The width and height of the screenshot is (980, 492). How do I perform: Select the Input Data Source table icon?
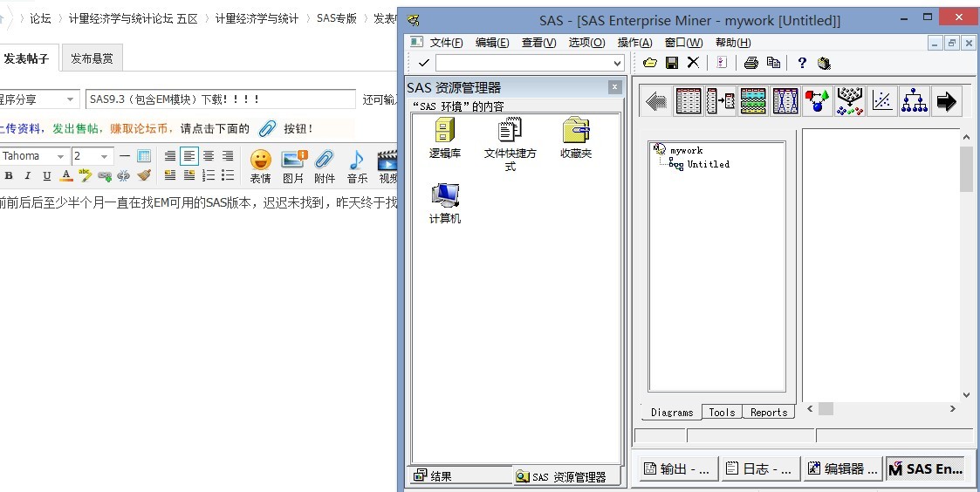[689, 101]
